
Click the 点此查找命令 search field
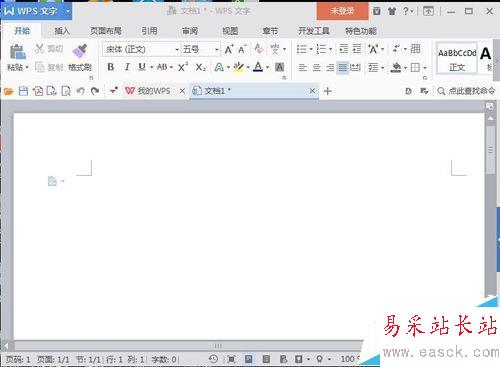[x=466, y=91]
